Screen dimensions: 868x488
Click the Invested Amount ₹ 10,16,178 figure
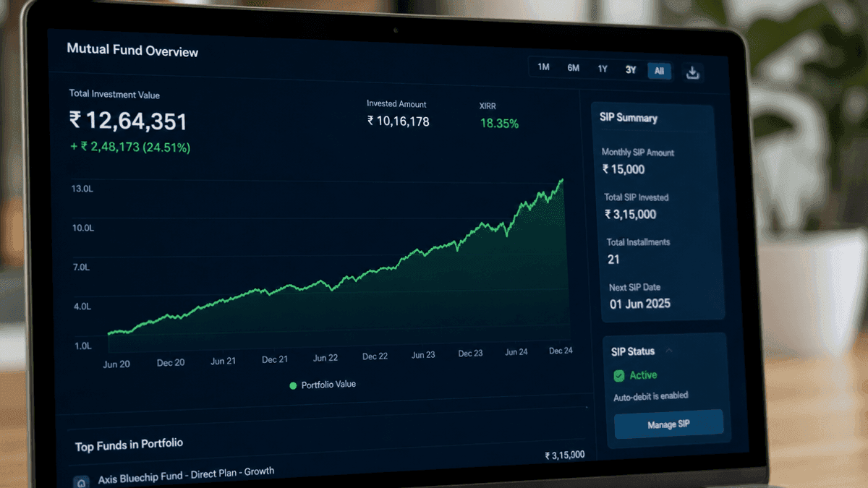[x=398, y=121]
